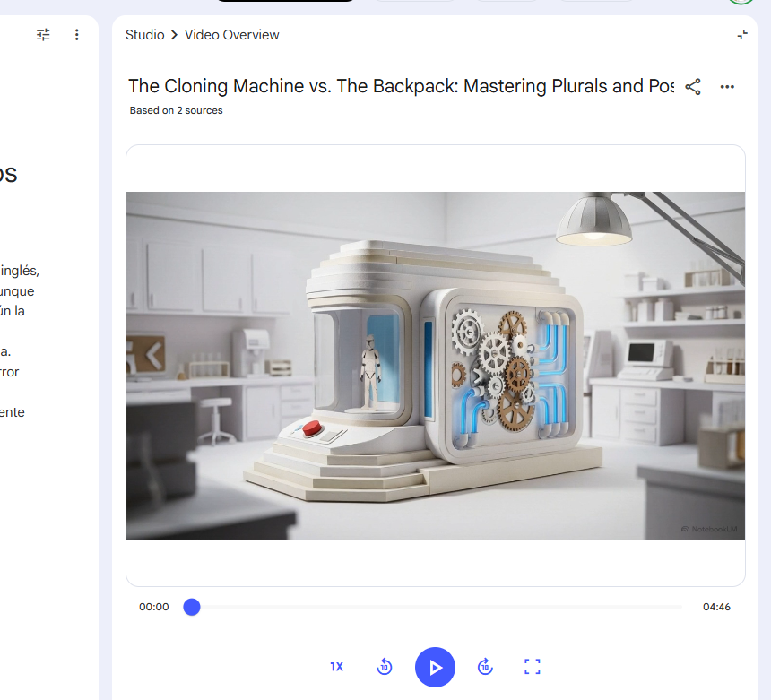Enter fullscreen video mode
This screenshot has width=771, height=700.
[532, 667]
